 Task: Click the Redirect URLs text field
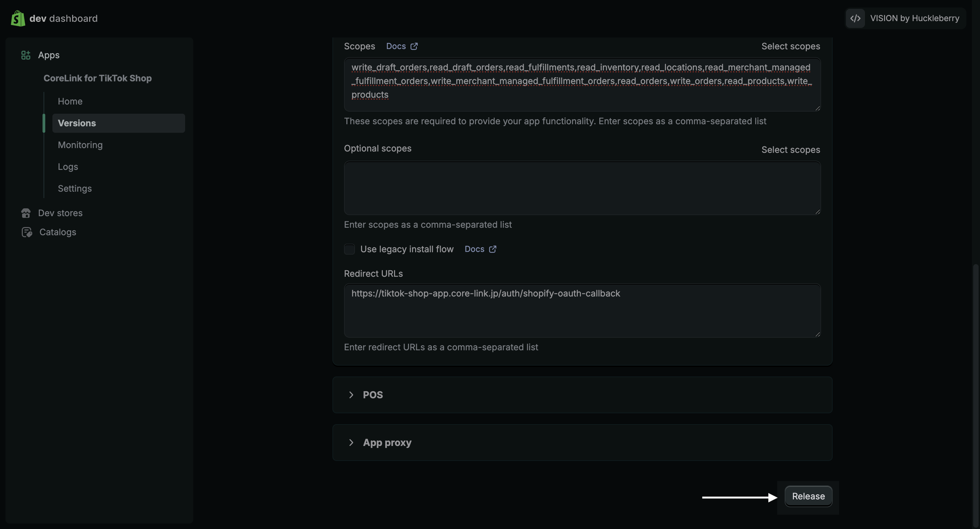coord(582,310)
